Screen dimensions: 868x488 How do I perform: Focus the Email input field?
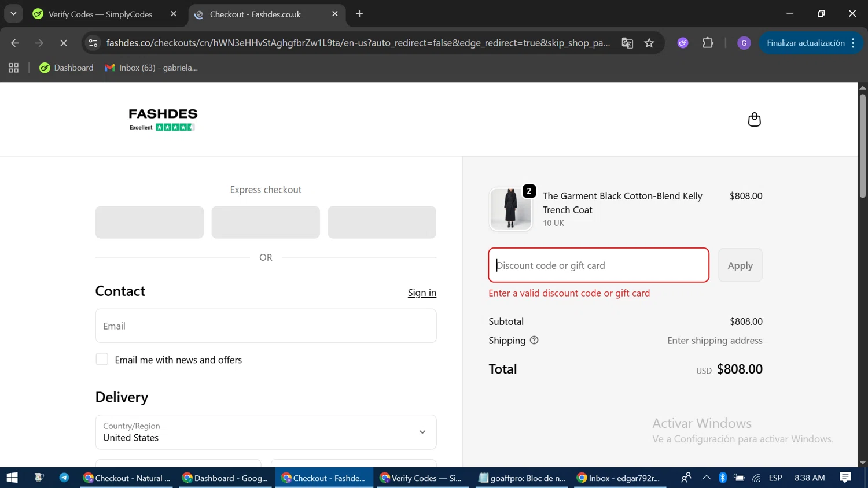click(266, 326)
